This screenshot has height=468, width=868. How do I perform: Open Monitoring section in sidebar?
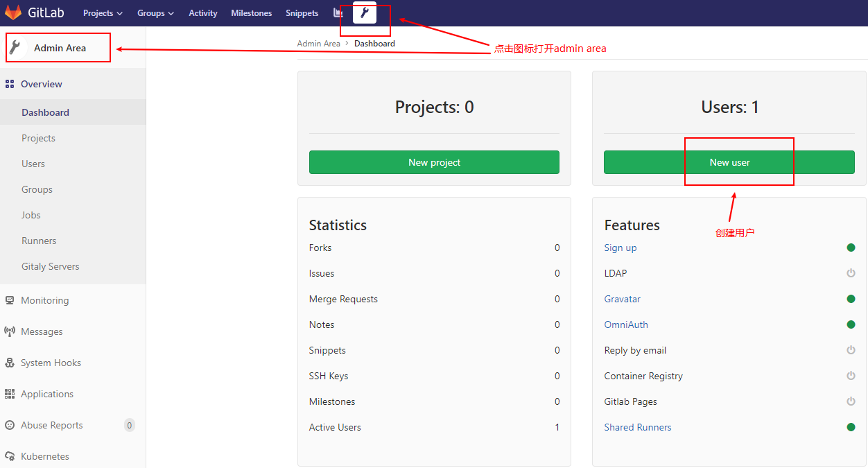click(73, 300)
